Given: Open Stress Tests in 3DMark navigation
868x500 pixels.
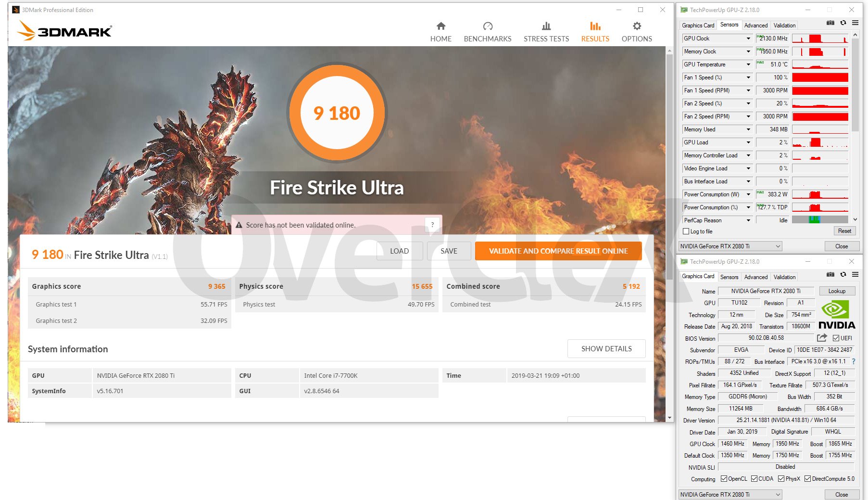Looking at the screenshot, I should 546,32.
